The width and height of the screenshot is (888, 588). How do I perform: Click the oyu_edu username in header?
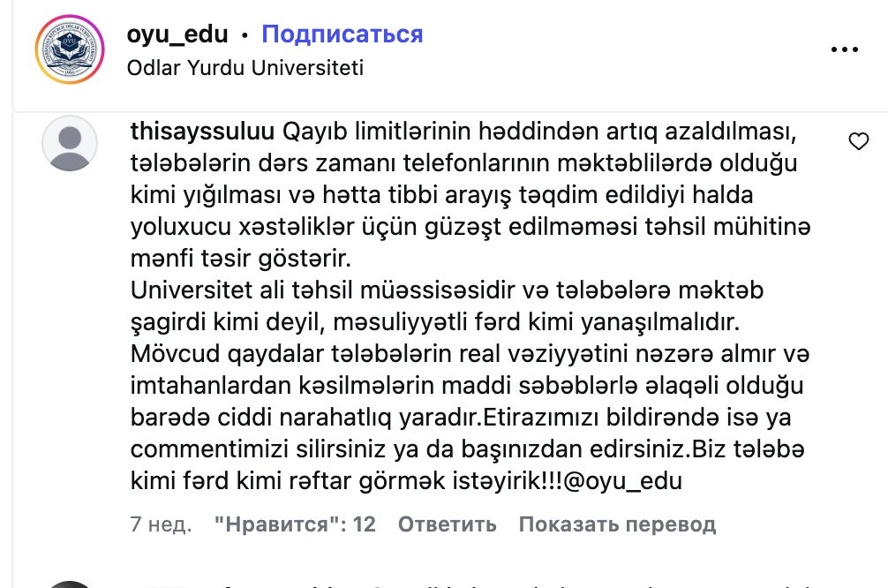click(177, 34)
